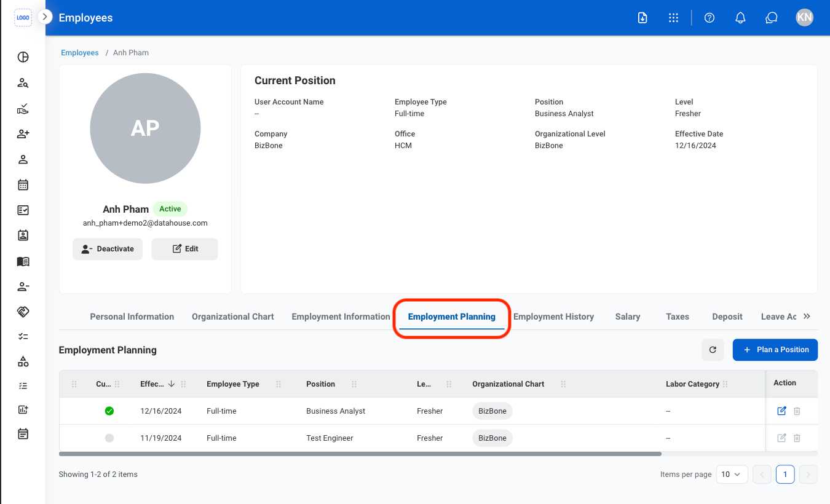Toggle current status for Test Engineer row

(109, 438)
